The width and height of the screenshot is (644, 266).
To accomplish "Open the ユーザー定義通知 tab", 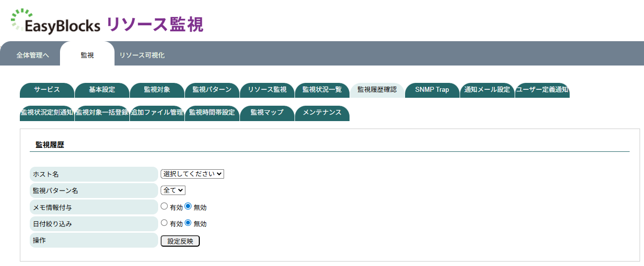I will [542, 90].
